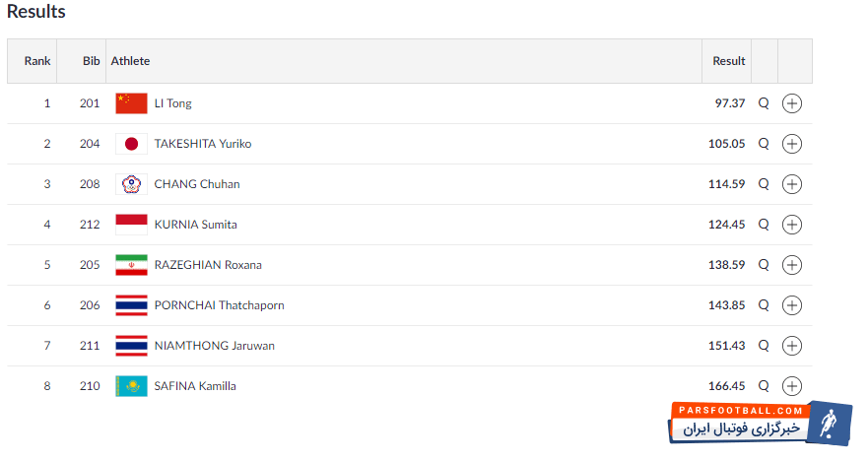Click Thailand flag beside PORNCHAI Thatchaporn

tap(131, 305)
